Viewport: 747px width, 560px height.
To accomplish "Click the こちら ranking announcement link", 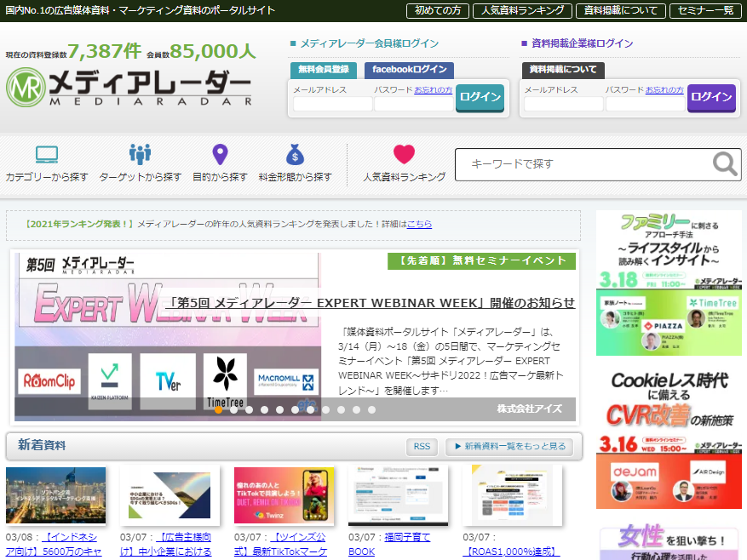I will pyautogui.click(x=419, y=224).
